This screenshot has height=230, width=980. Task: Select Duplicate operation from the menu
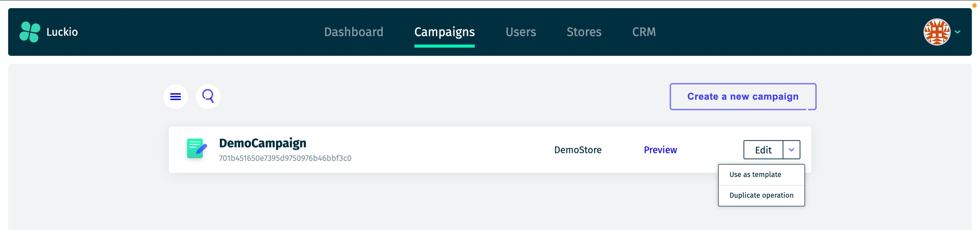click(761, 195)
